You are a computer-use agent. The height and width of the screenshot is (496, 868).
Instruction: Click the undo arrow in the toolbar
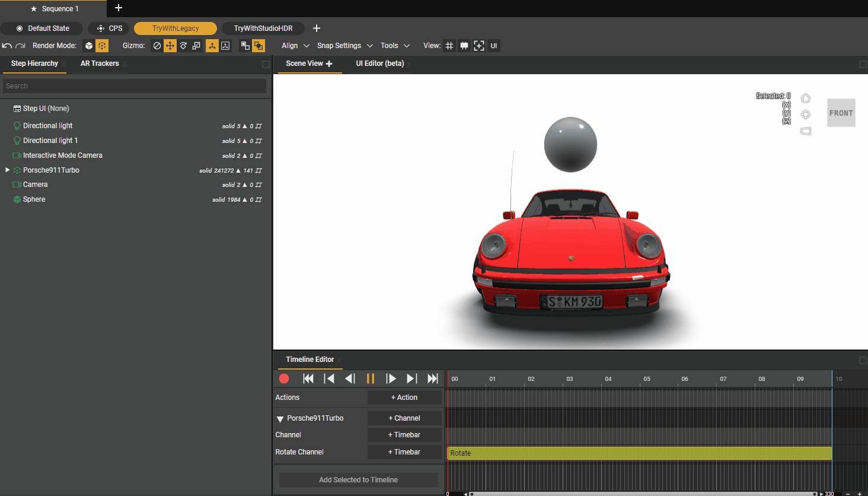click(7, 46)
